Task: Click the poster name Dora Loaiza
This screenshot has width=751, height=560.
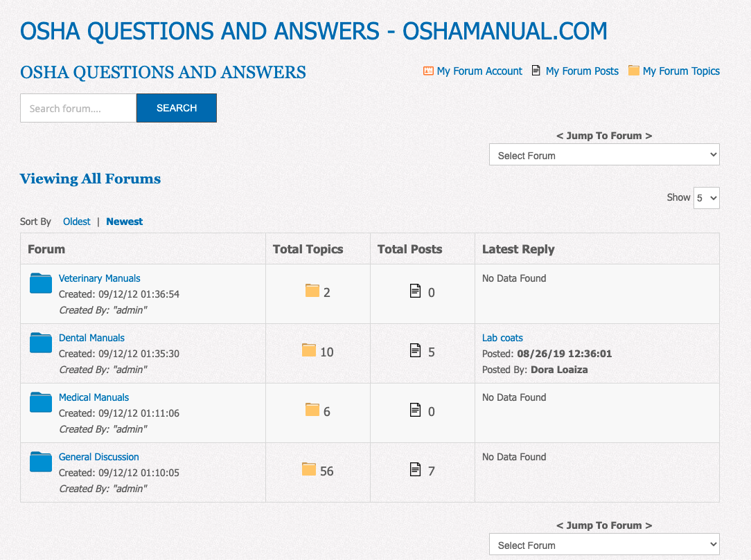Action: 559,370
